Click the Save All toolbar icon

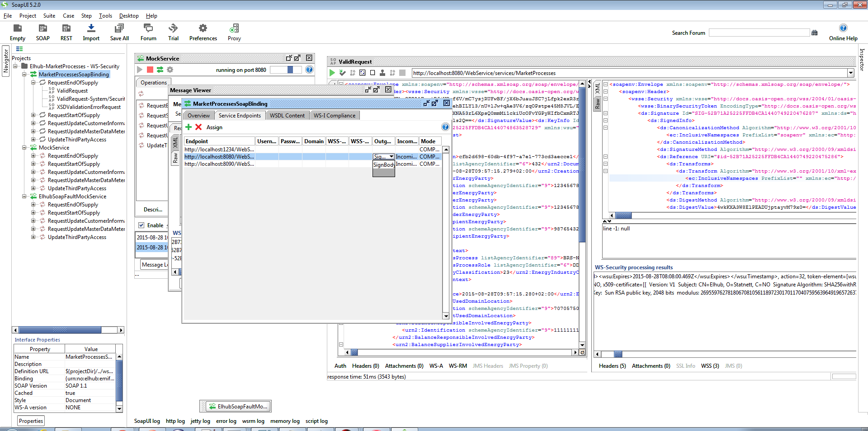pos(119,28)
